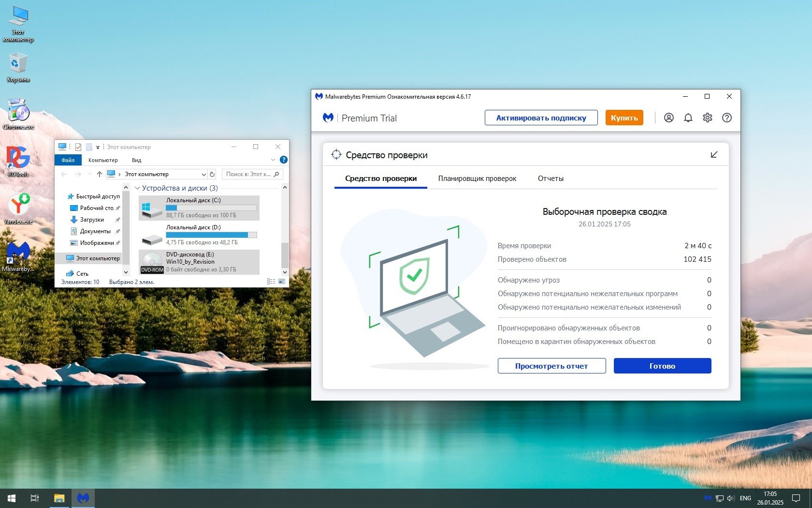
Task: Click the Properties icon in Explorer title bar
Action: (x=78, y=147)
